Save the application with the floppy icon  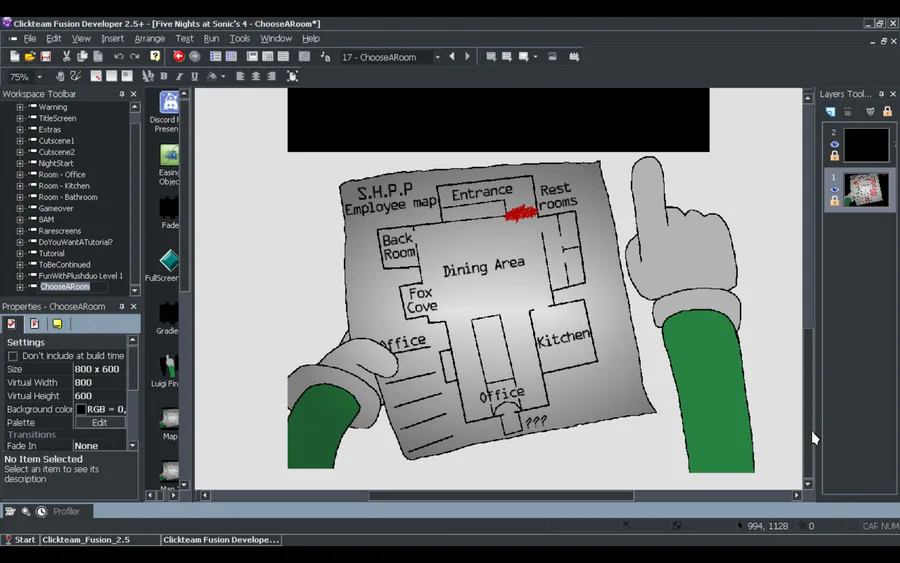click(45, 56)
